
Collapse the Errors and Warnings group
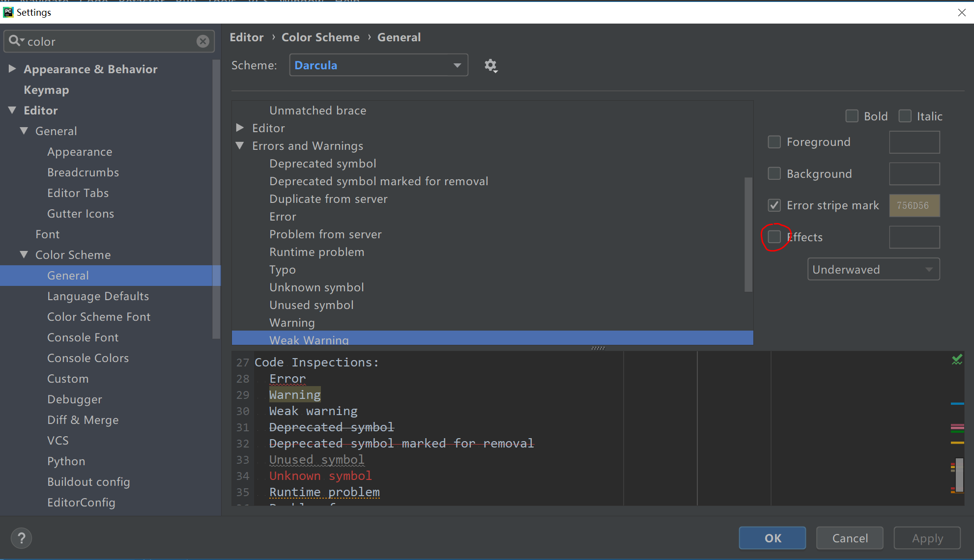pos(240,145)
